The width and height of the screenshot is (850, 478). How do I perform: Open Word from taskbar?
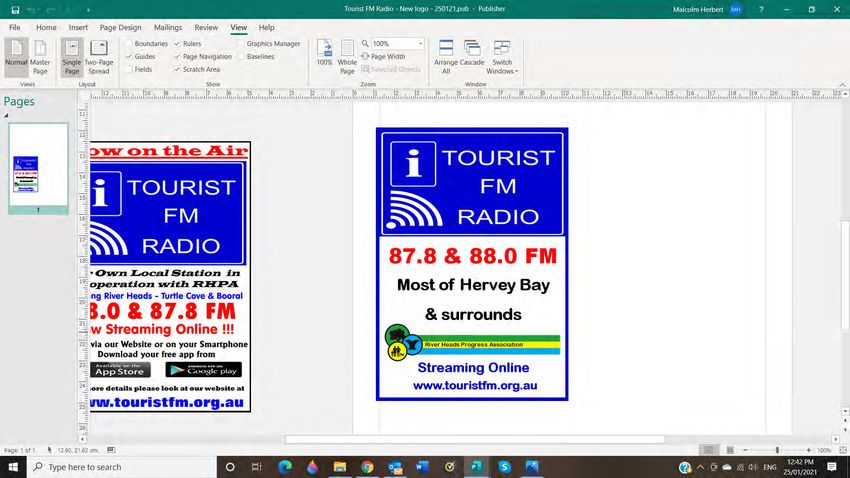pyautogui.click(x=422, y=467)
